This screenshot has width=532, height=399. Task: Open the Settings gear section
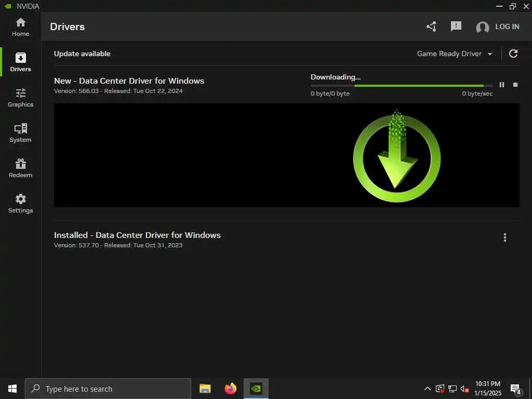tap(20, 204)
